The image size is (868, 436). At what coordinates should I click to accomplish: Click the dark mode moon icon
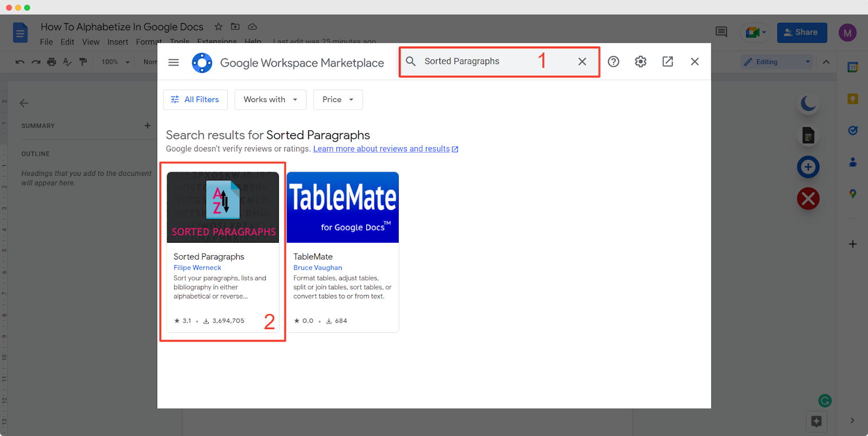(x=808, y=103)
